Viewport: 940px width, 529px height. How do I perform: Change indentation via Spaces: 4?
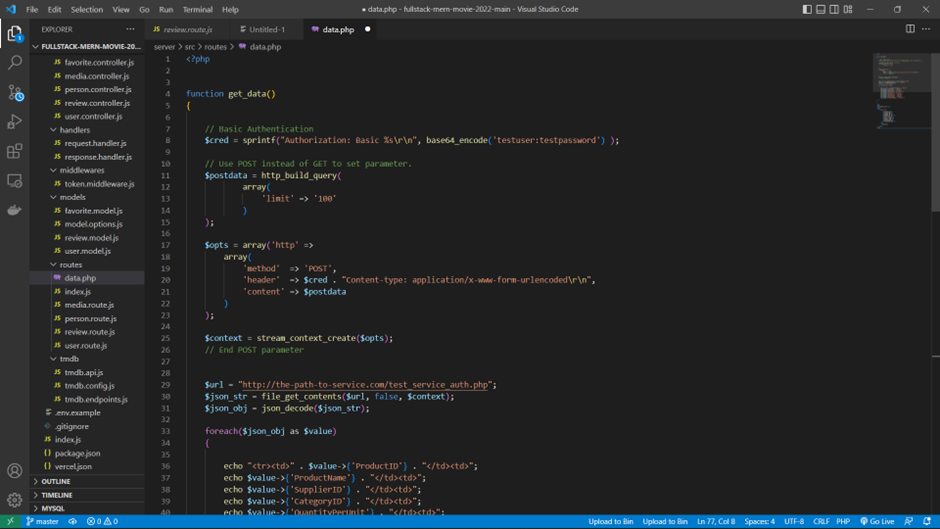click(760, 521)
